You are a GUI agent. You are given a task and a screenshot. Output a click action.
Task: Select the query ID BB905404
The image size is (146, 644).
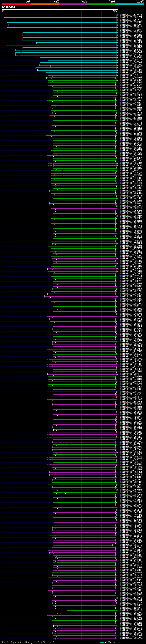point(8,8)
